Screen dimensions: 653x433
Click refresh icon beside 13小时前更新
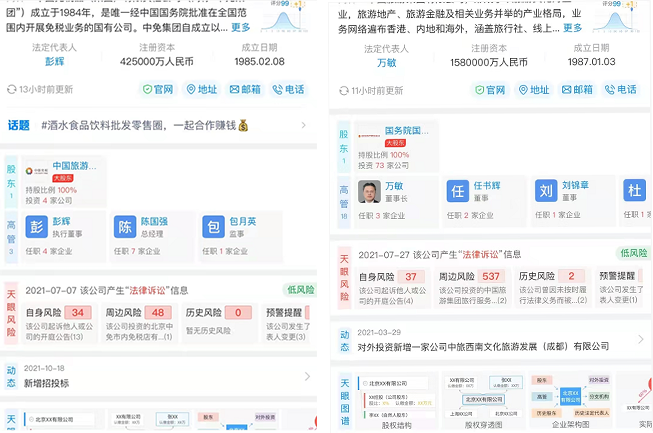(x=11, y=90)
